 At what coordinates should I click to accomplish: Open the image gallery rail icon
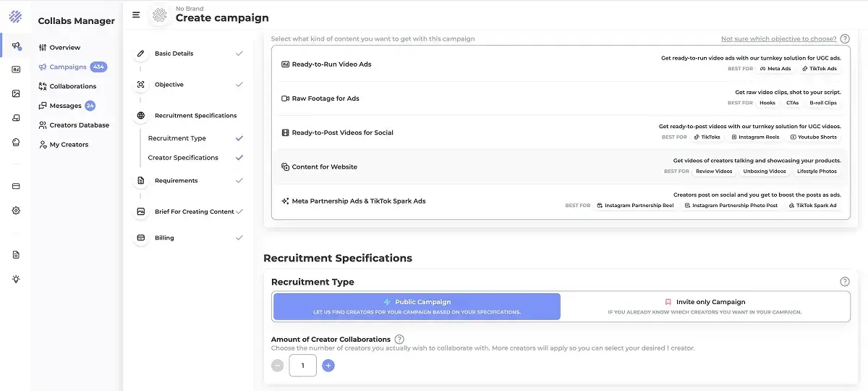[16, 93]
